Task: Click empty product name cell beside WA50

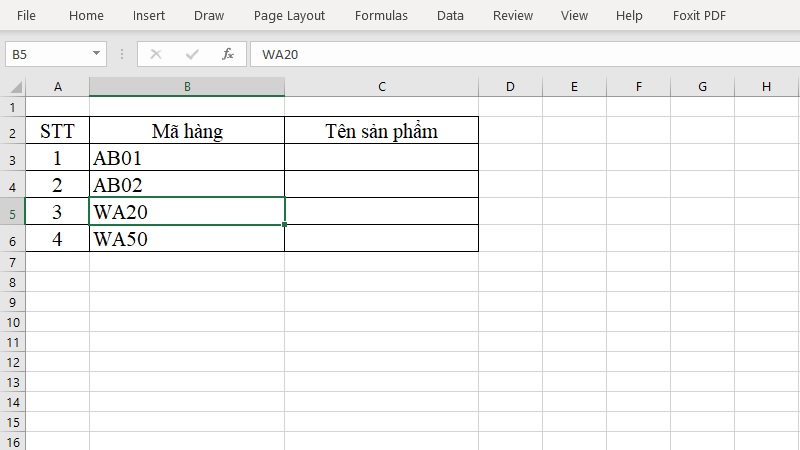Action: point(382,238)
